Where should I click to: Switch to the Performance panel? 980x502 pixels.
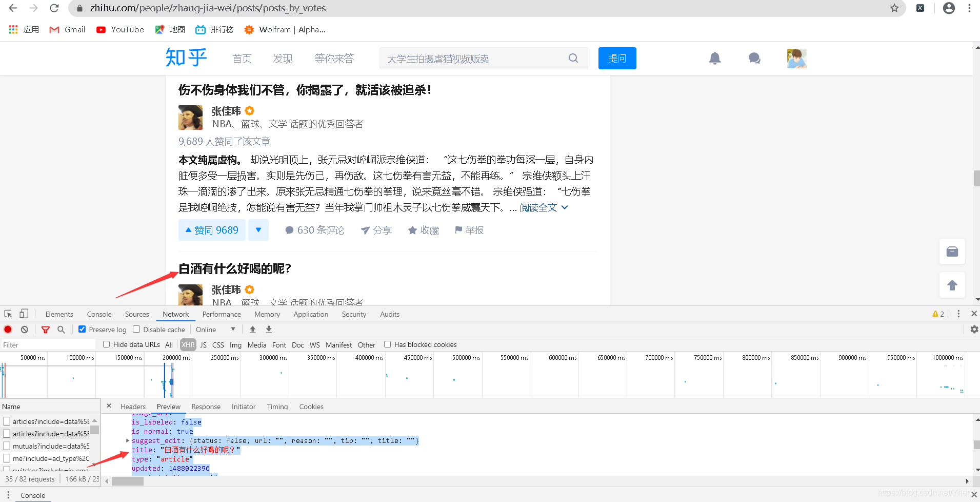pyautogui.click(x=222, y=314)
